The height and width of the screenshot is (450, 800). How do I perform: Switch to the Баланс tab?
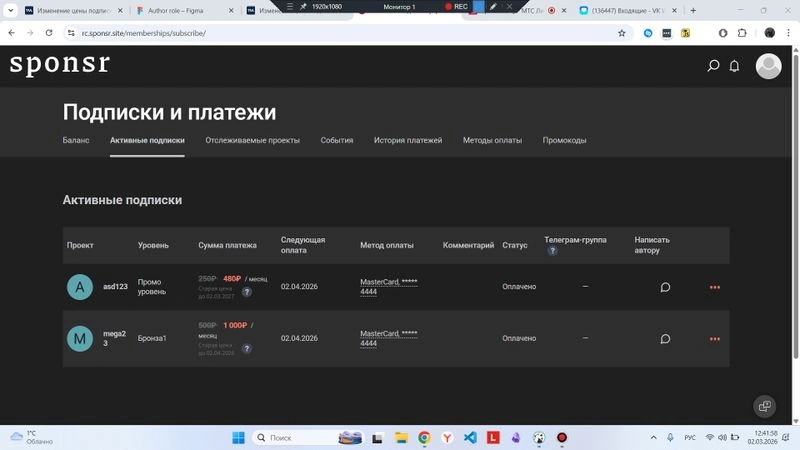click(x=76, y=140)
